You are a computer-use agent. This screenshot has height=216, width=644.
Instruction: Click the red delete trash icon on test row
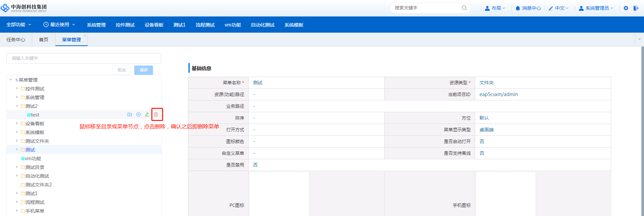click(156, 115)
